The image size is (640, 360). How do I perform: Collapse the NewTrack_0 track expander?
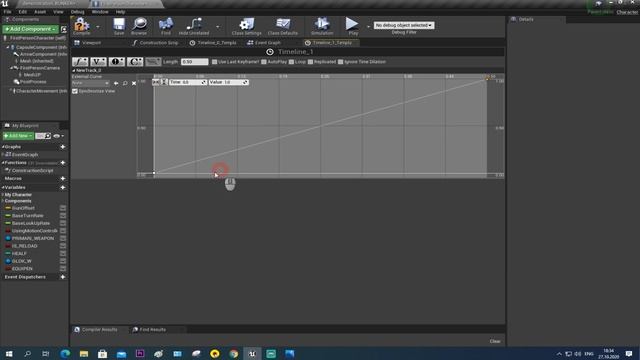pyautogui.click(x=73, y=70)
